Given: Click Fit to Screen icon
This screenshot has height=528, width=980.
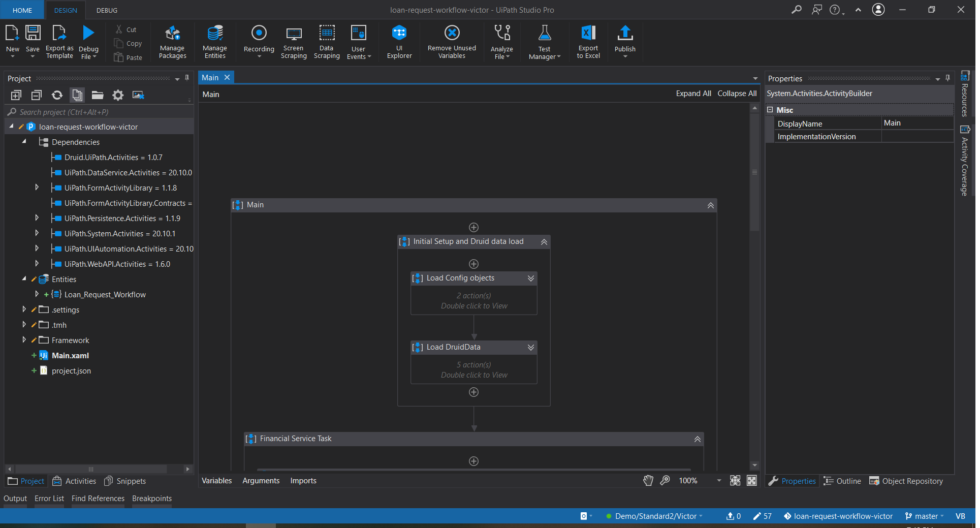Looking at the screenshot, I should (x=735, y=481).
